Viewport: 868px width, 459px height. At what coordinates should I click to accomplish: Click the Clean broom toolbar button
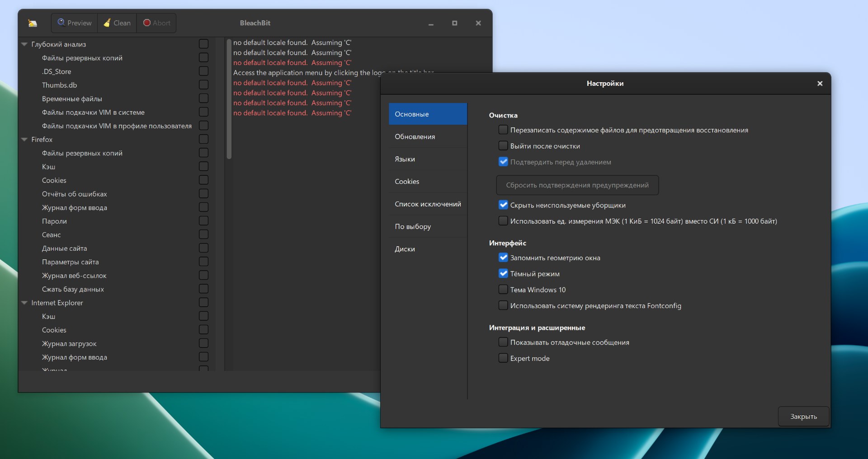tap(117, 23)
